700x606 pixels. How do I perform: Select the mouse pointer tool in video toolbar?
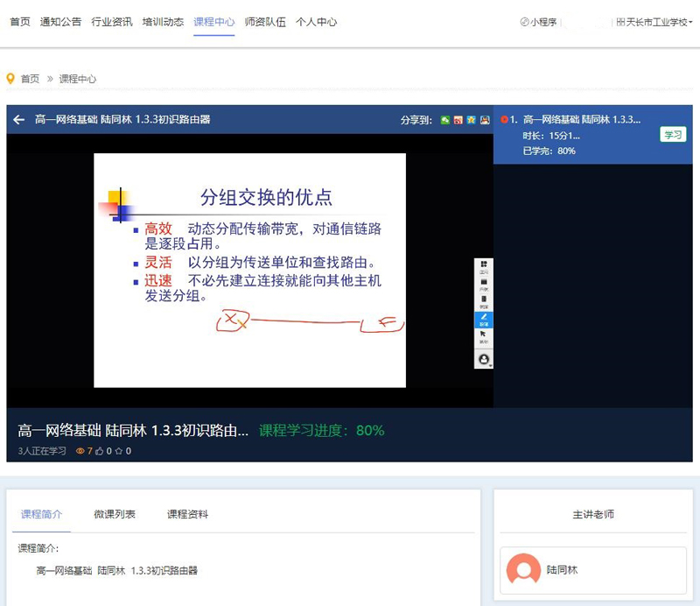coord(484,336)
